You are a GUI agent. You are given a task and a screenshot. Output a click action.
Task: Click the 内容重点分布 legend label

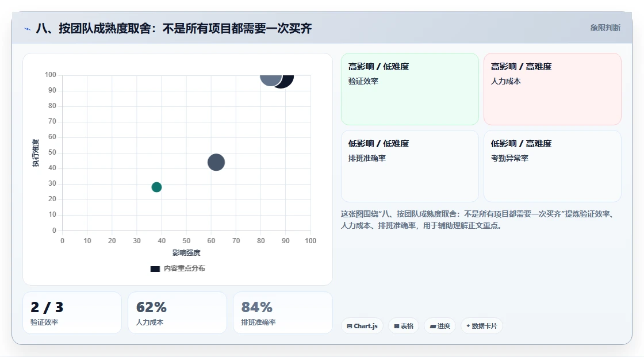(185, 268)
